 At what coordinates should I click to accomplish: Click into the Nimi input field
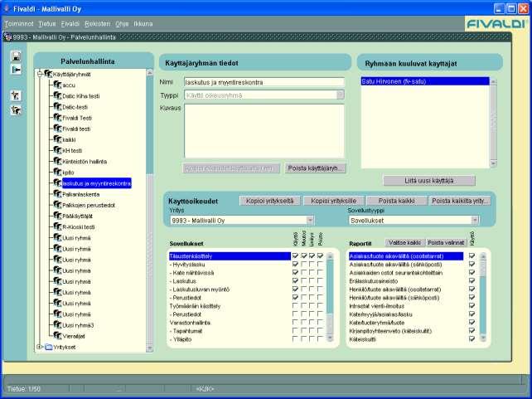click(x=264, y=82)
